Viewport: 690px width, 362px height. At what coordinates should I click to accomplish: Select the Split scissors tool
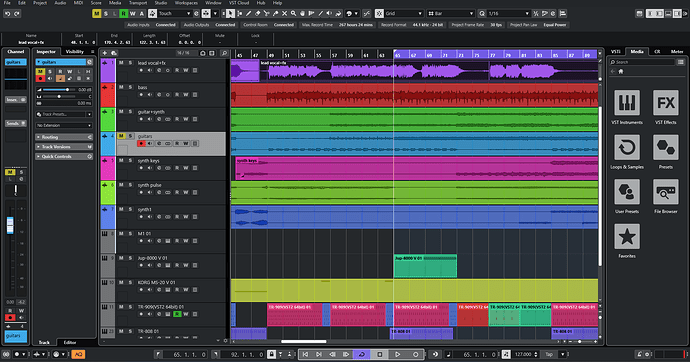tap(267, 14)
